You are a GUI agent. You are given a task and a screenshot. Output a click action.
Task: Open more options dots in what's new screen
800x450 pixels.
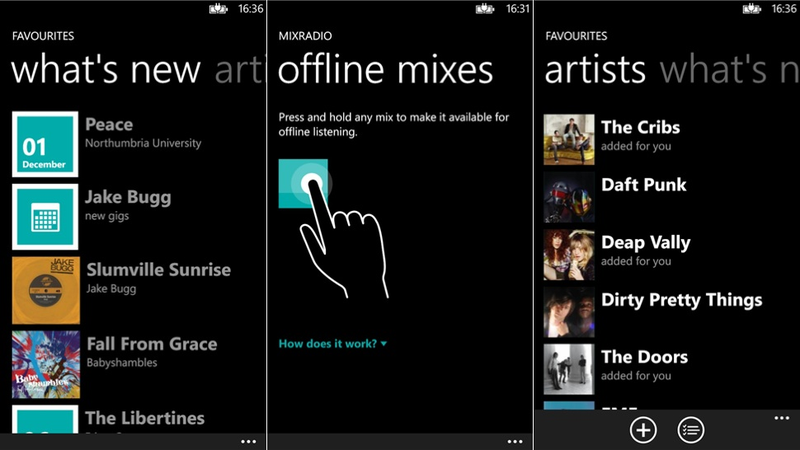pyautogui.click(x=248, y=441)
